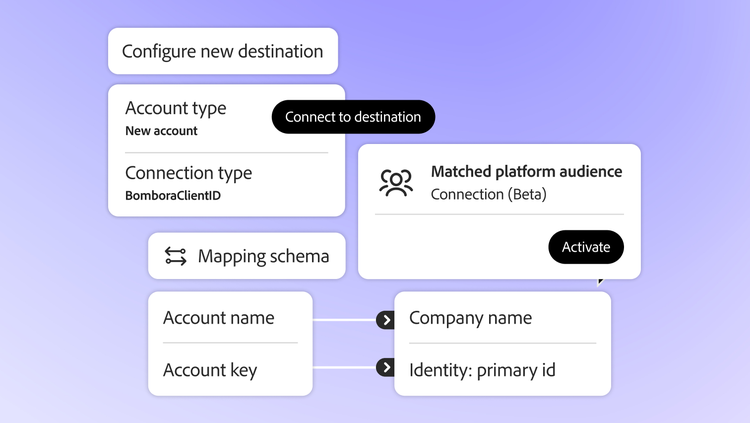Choose the BomboraClientID connection value
The height and width of the screenshot is (423, 750).
coord(172,196)
